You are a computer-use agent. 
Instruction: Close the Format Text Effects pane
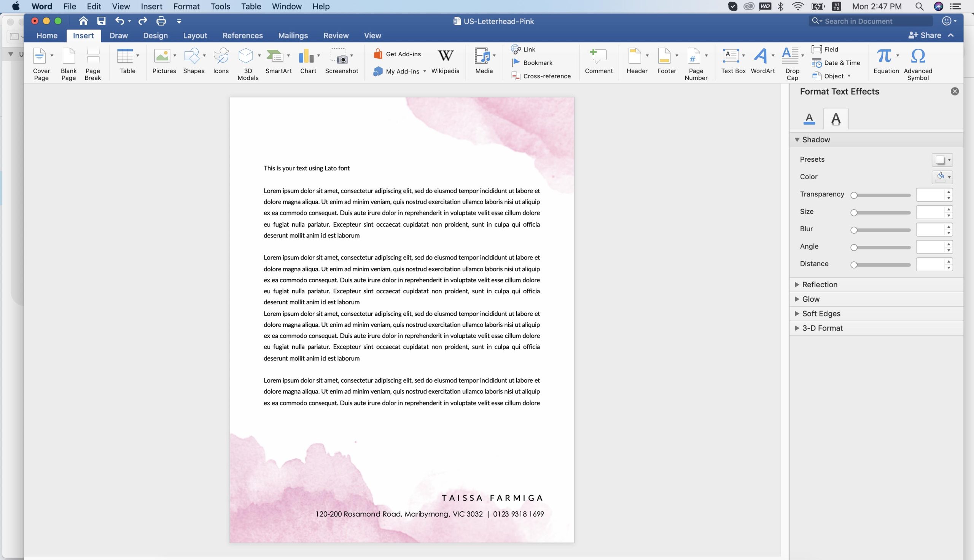point(954,92)
